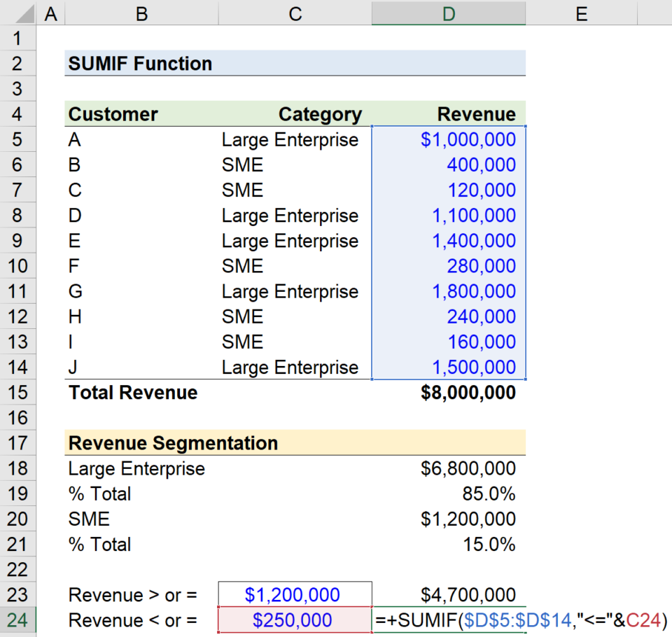Select the Customer header cell

(x=113, y=114)
